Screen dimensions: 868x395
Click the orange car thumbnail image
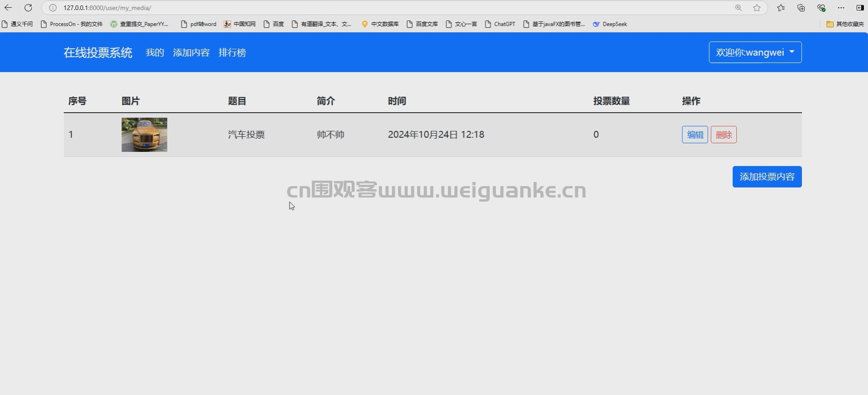(x=145, y=135)
